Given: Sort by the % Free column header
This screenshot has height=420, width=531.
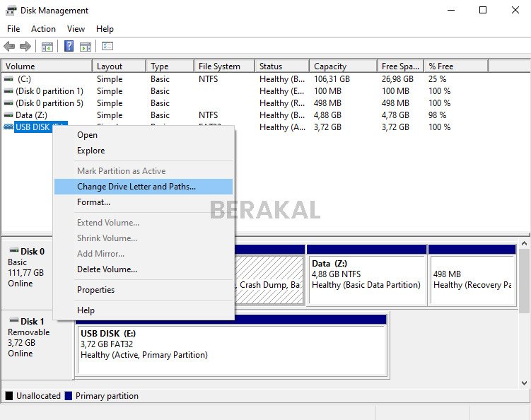Looking at the screenshot, I should click(x=456, y=66).
